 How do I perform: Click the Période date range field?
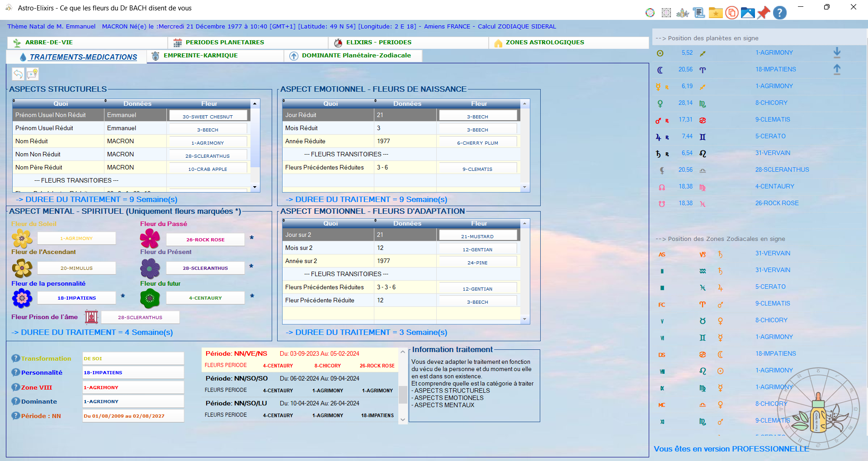click(x=133, y=416)
